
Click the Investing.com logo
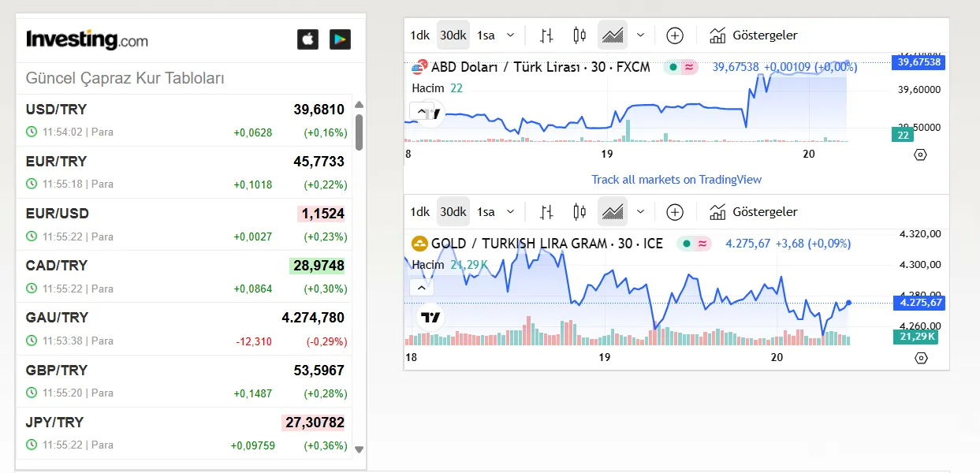(87, 39)
